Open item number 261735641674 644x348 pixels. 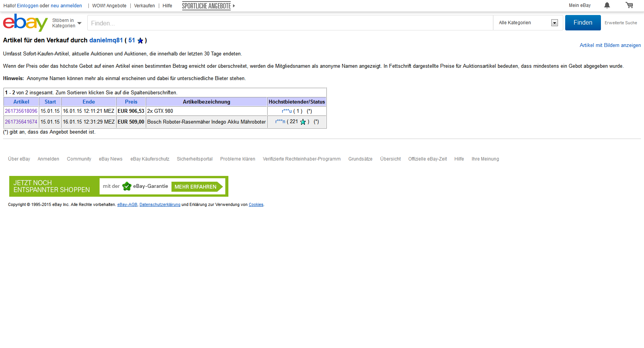click(21, 122)
